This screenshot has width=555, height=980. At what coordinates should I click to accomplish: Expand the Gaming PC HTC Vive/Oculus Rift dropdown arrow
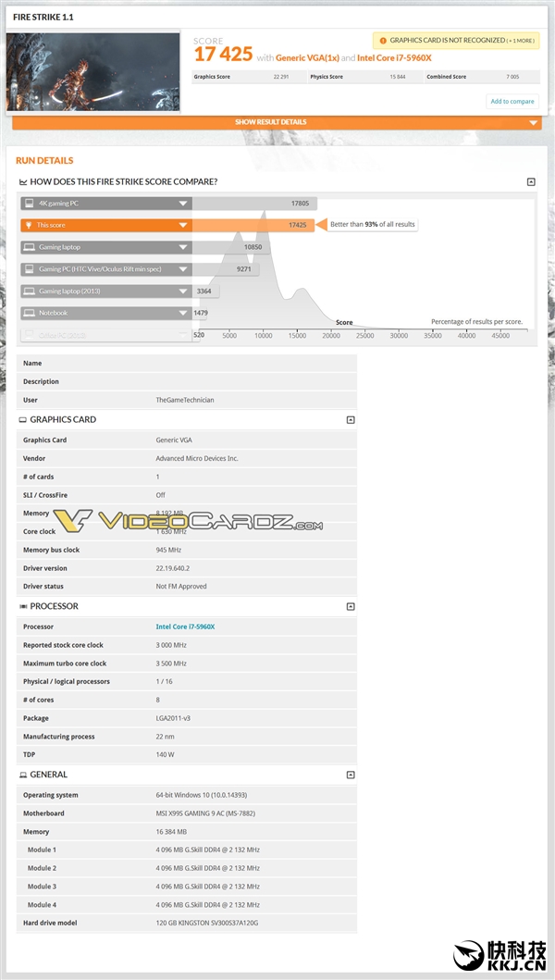183,269
